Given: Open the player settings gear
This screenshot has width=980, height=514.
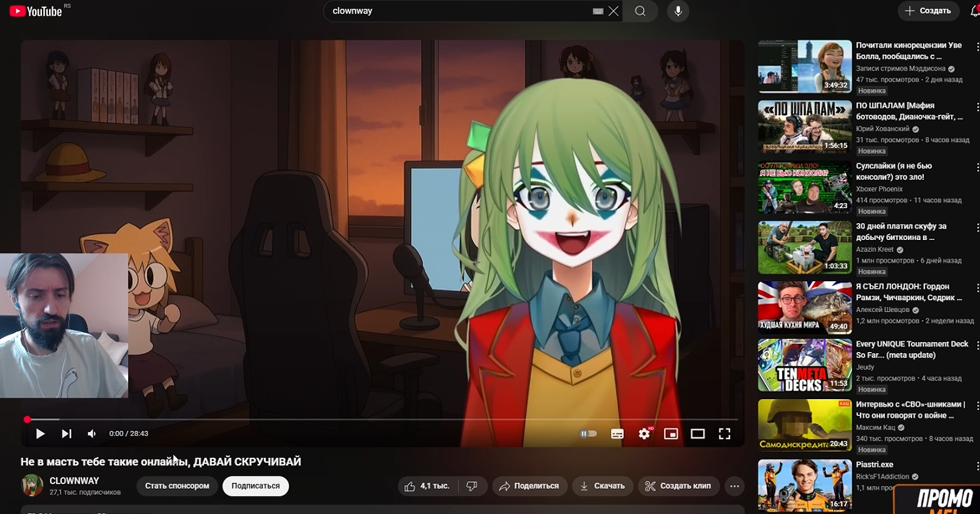Looking at the screenshot, I should click(644, 433).
